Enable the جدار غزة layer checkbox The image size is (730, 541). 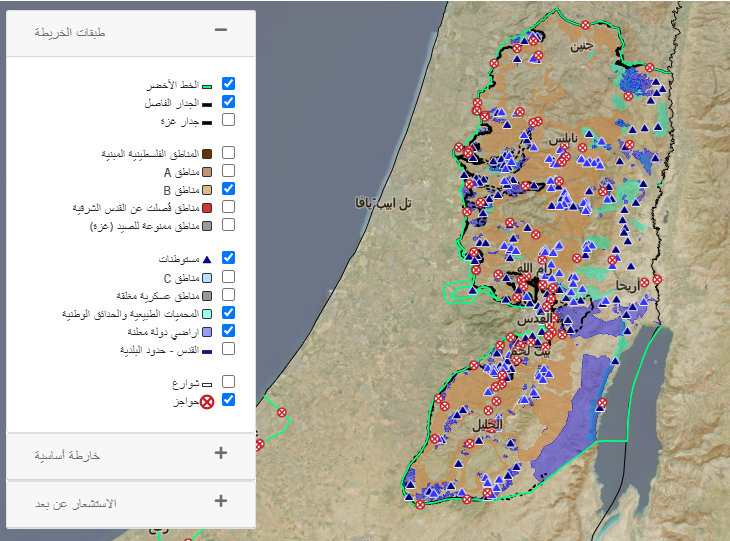coord(228,120)
